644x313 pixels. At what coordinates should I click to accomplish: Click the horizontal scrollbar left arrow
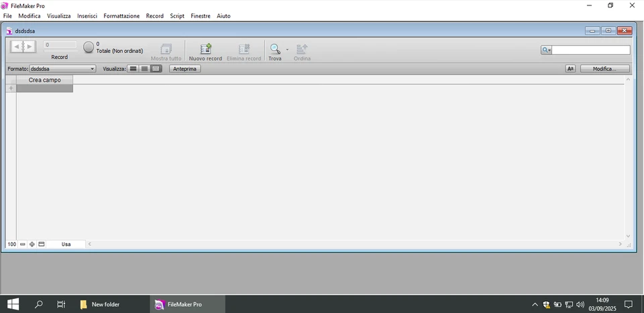point(90,244)
